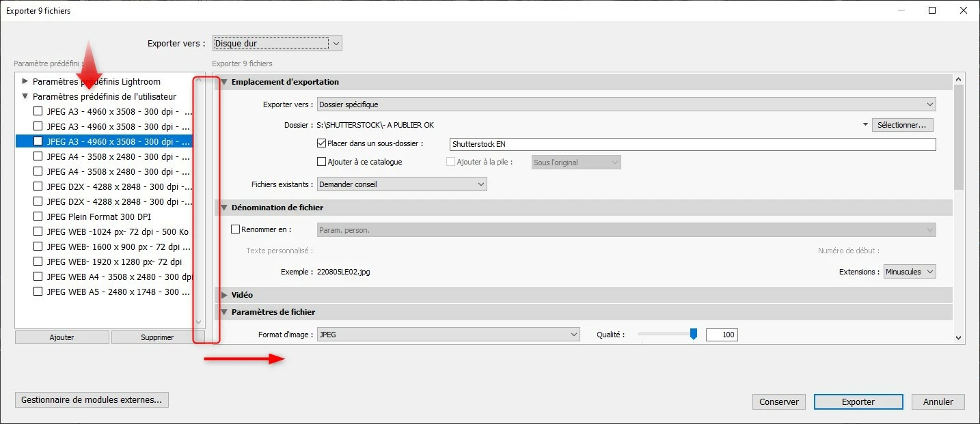
Task: Toggle Placer dans un sous-dossier checkbox
Action: [x=322, y=143]
